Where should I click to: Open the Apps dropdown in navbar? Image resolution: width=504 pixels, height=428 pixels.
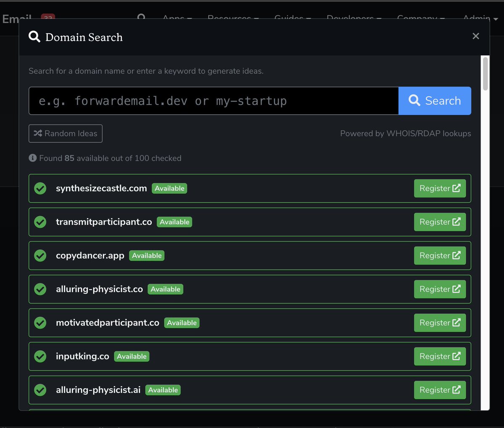point(177,18)
